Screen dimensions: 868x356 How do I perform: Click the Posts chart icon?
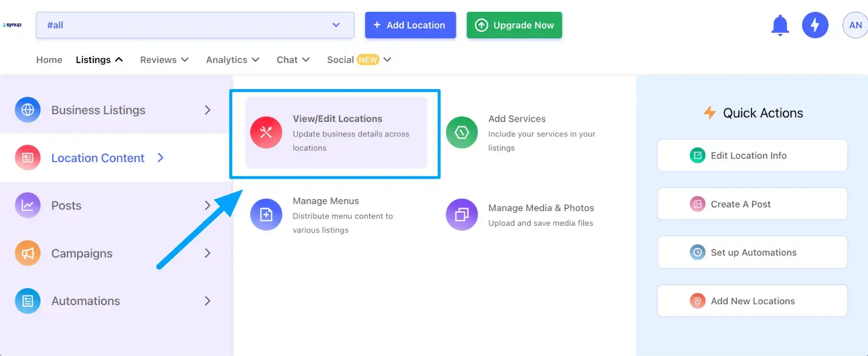[x=28, y=206]
